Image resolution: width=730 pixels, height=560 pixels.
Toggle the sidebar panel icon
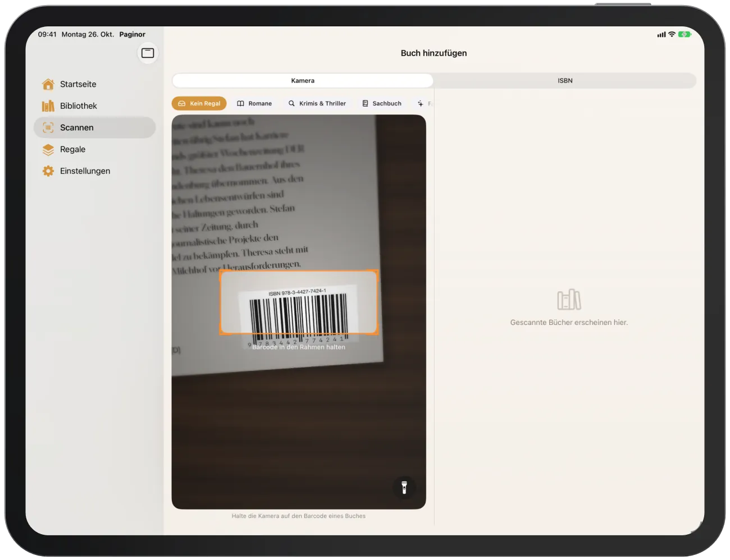148,53
